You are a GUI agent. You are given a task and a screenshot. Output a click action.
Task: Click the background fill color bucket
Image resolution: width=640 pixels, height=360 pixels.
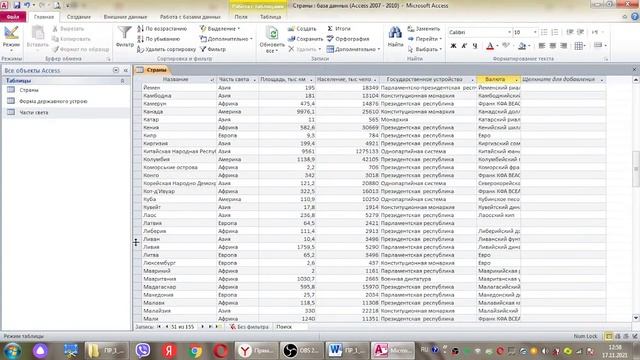coord(522,46)
